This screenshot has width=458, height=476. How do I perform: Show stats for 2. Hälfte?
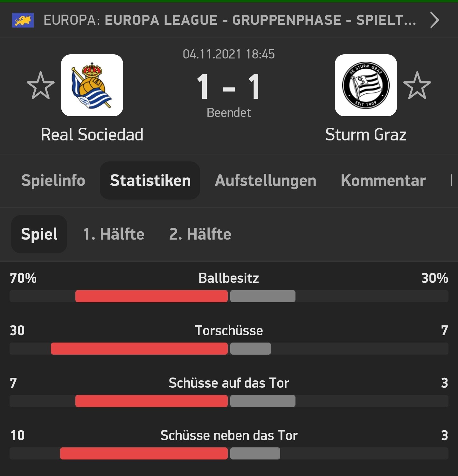(200, 234)
